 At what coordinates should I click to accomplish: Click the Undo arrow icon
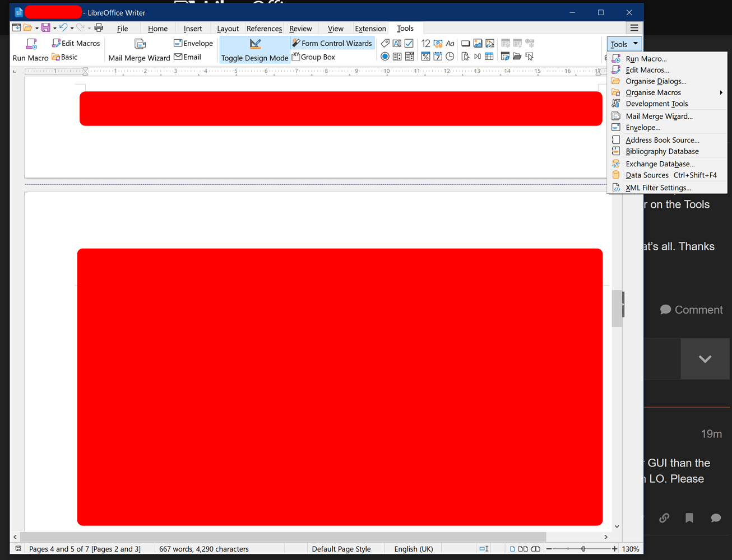(x=63, y=27)
